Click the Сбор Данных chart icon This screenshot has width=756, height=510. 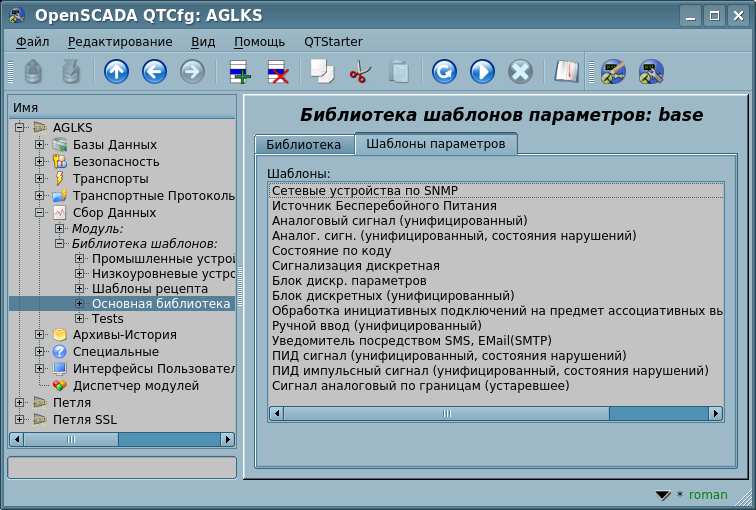pyautogui.click(x=59, y=213)
